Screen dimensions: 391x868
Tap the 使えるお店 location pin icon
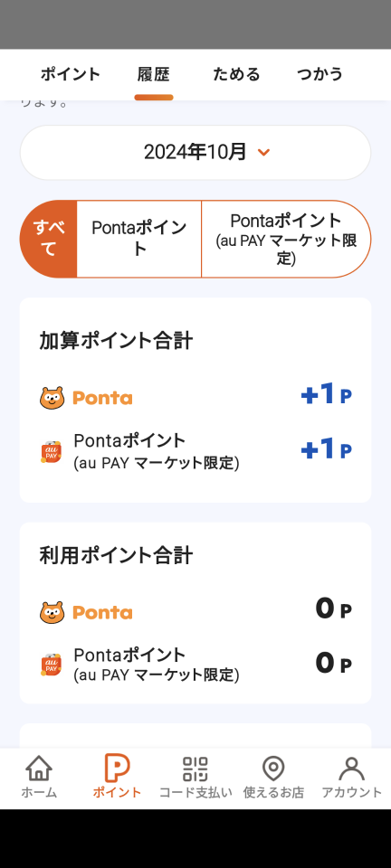pos(273,769)
